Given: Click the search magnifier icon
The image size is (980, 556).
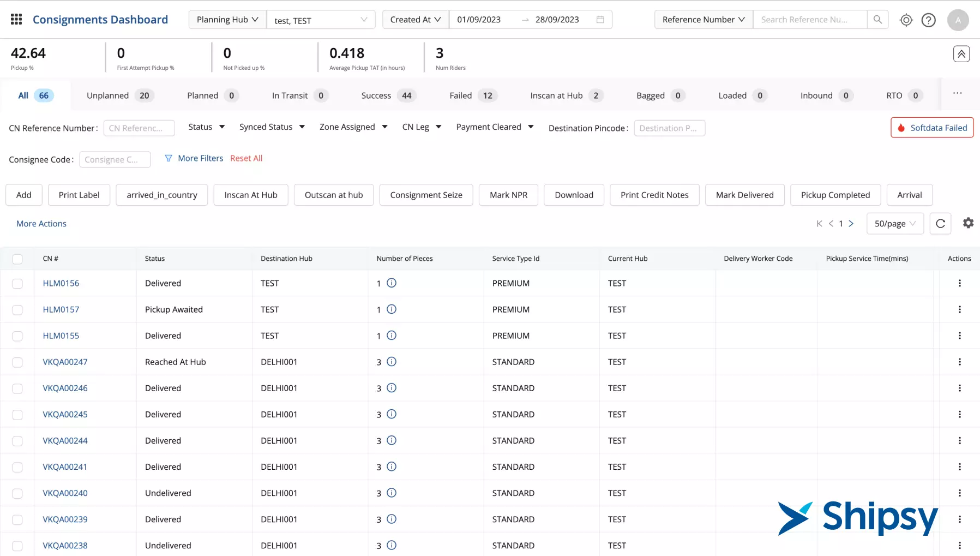Looking at the screenshot, I should [877, 20].
